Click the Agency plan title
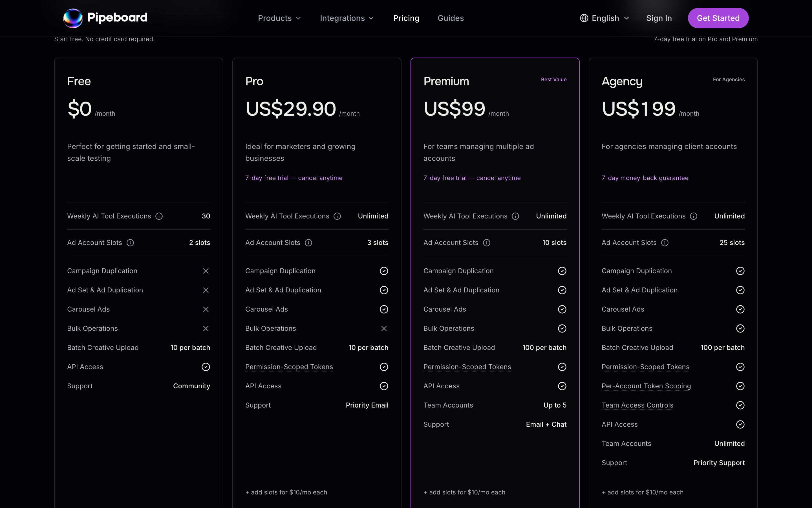812x508 pixels. click(x=622, y=82)
